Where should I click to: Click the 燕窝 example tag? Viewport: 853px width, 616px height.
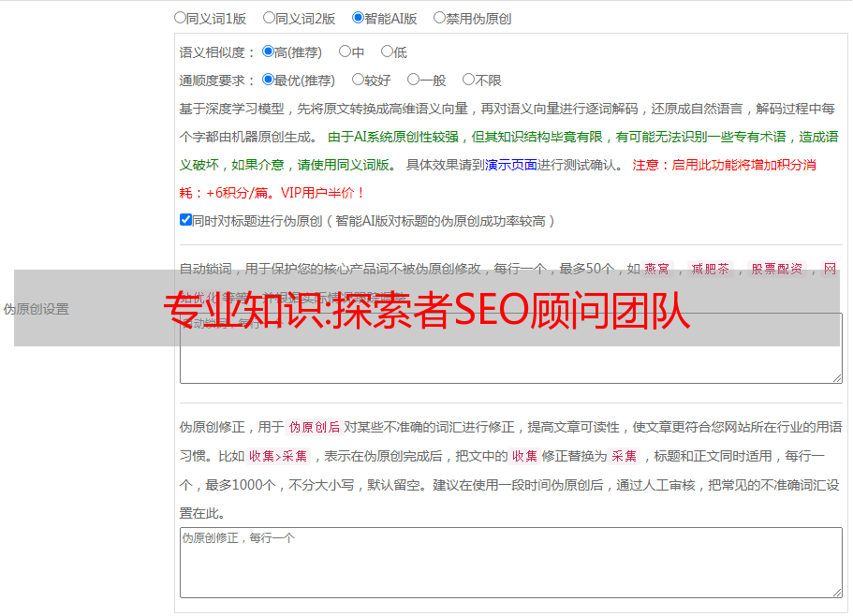coord(657,269)
